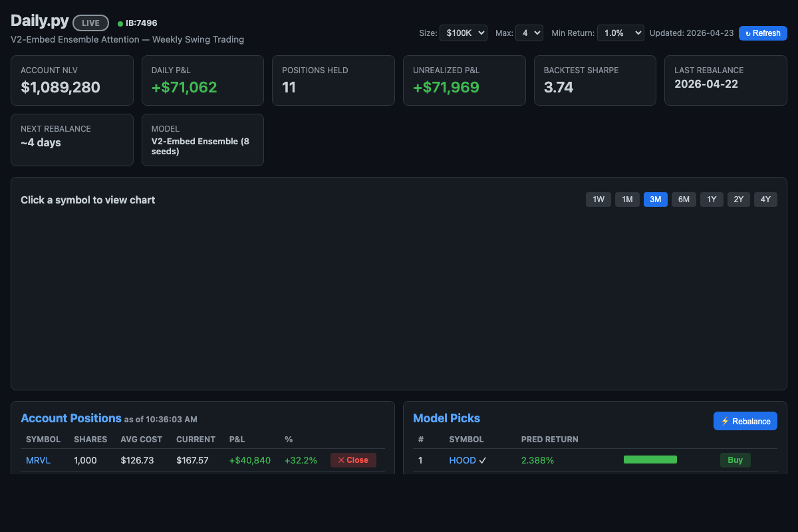Click the X icon to close MRVL position
Image resolution: width=798 pixels, height=532 pixels.
341,460
